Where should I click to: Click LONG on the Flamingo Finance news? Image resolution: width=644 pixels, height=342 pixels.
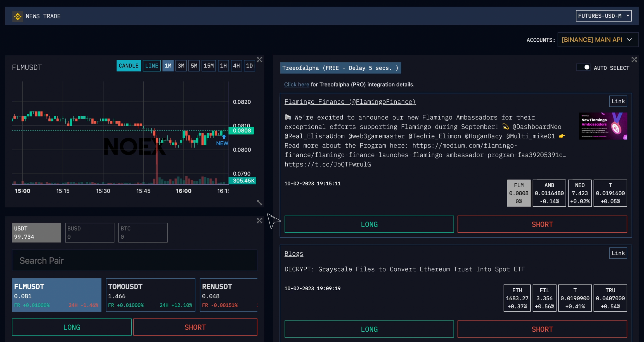coord(369,224)
